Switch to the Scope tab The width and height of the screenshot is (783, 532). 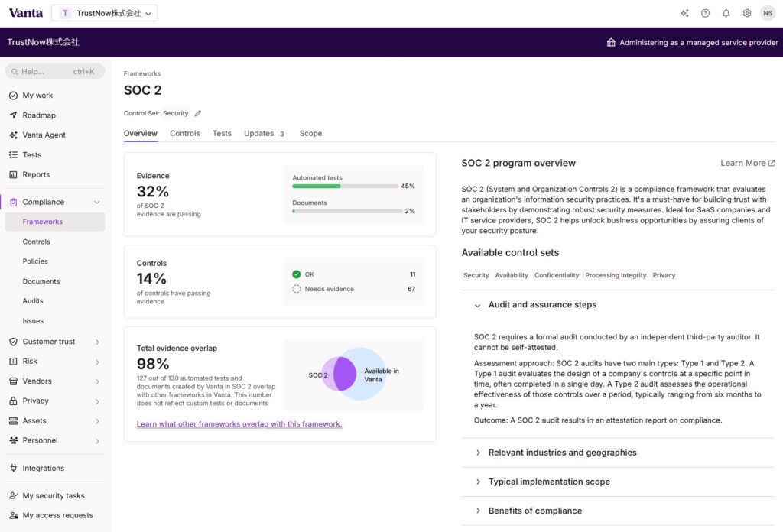point(310,134)
